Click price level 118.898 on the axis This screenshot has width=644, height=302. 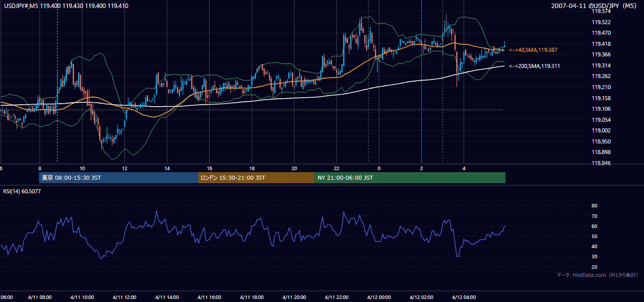tap(601, 153)
